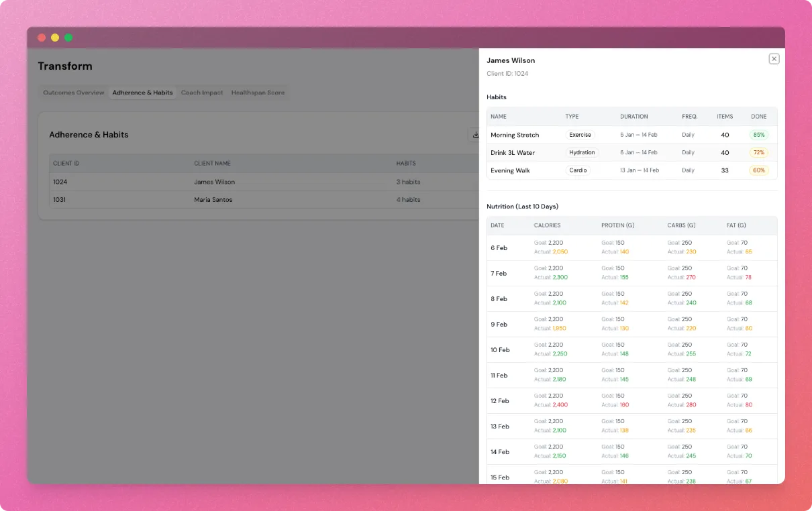Go to the Healthspan Score tab

pos(258,93)
